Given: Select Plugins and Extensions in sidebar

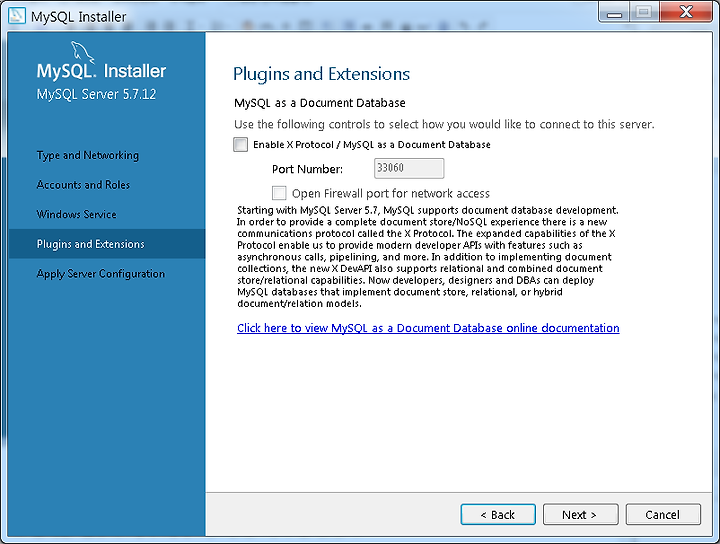Looking at the screenshot, I should pyautogui.click(x=107, y=244).
